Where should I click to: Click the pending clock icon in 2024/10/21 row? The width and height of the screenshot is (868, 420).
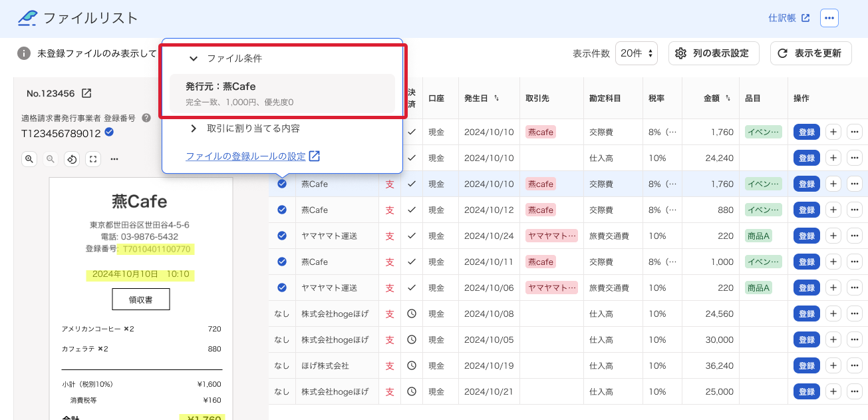[412, 391]
